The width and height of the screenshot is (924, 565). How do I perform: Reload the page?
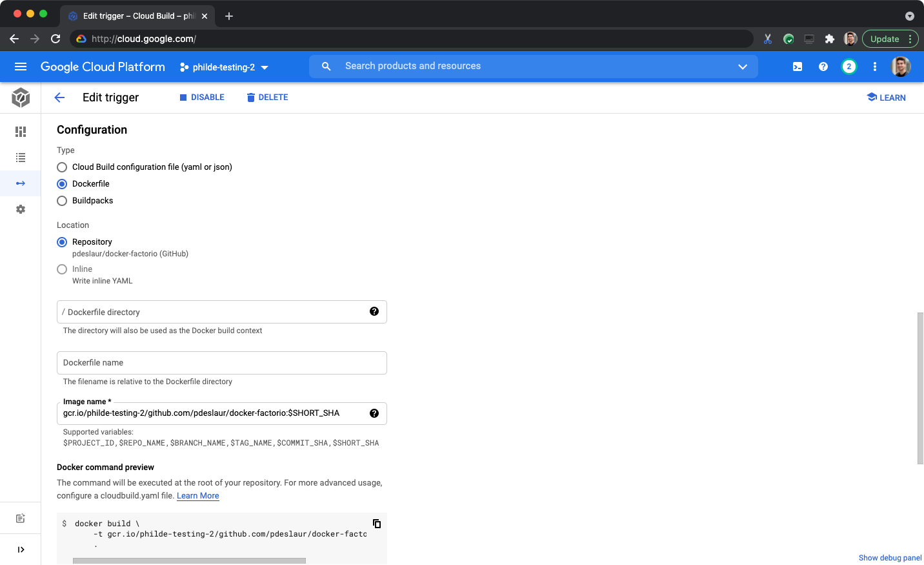point(55,39)
